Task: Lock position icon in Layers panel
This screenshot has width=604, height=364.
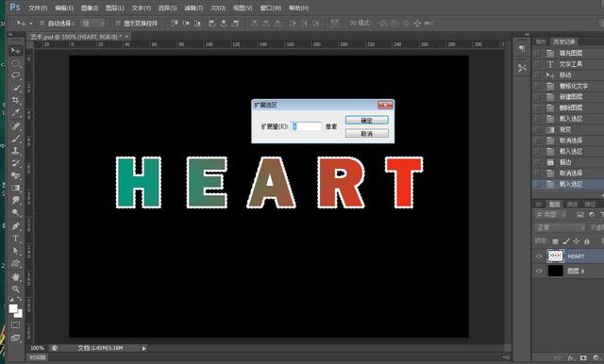Action: (576, 241)
